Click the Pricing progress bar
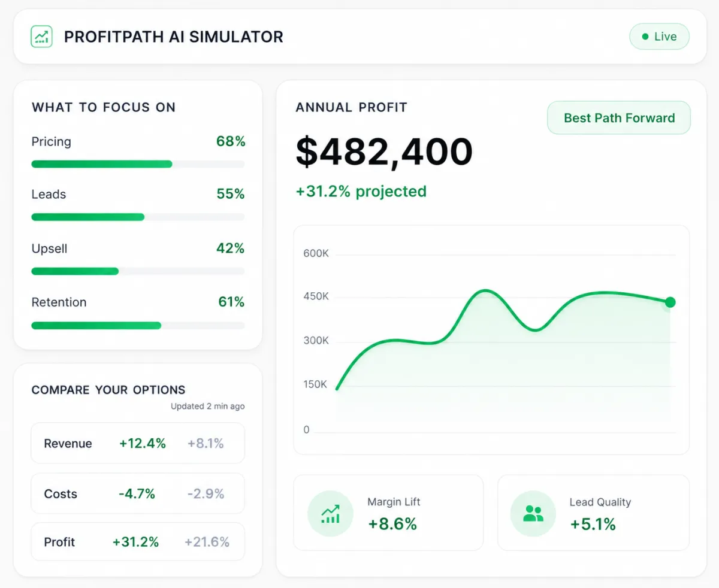The image size is (719, 588). (x=138, y=164)
